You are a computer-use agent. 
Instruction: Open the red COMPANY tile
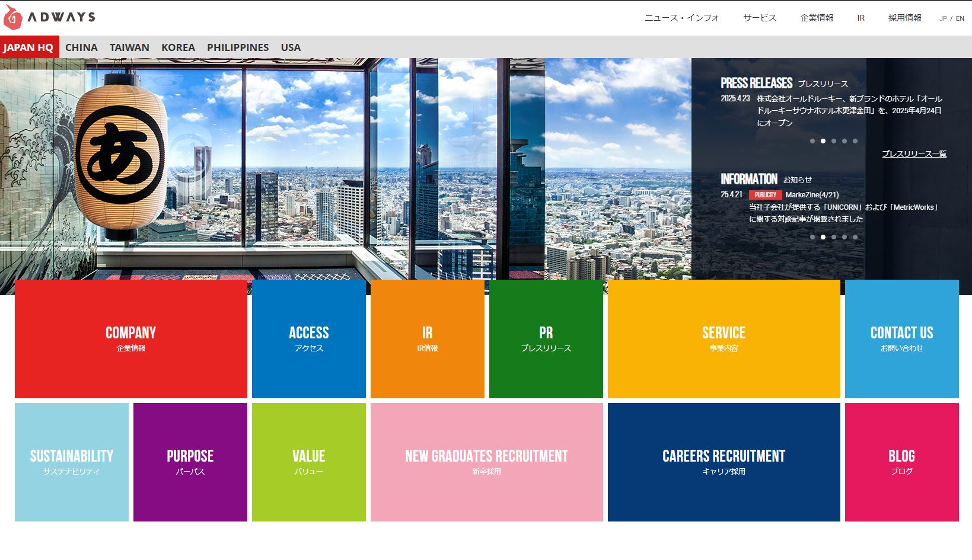tap(131, 339)
